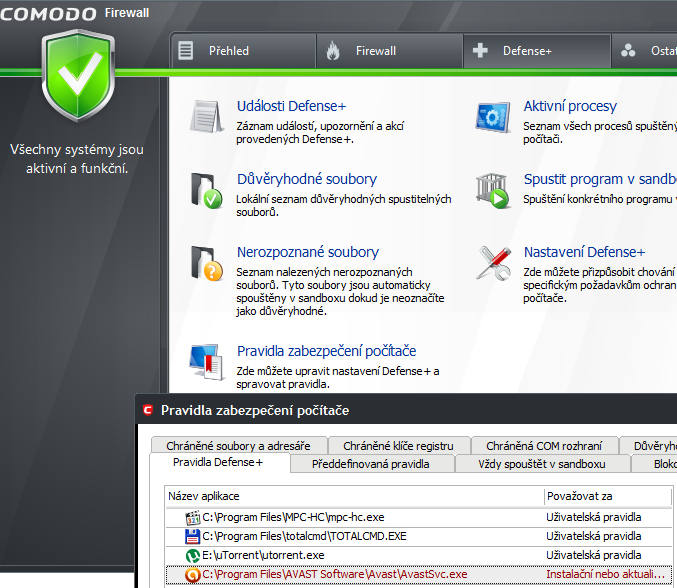Click the Název aplikace column header
677x588 pixels.
pos(354,496)
